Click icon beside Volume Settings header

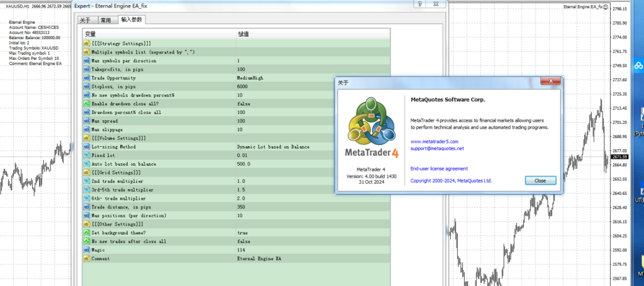tap(86, 138)
